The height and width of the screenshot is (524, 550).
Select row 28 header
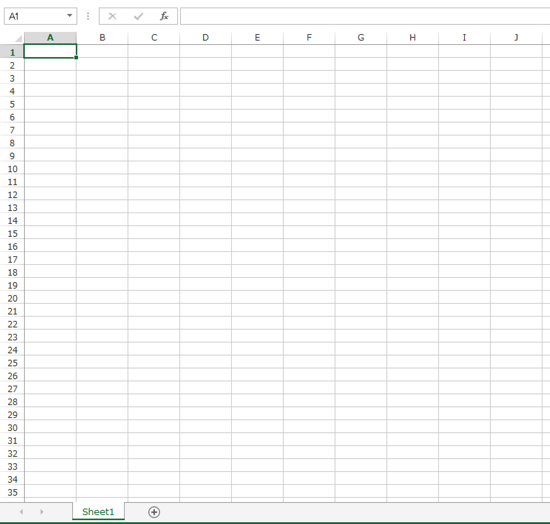(x=12, y=402)
